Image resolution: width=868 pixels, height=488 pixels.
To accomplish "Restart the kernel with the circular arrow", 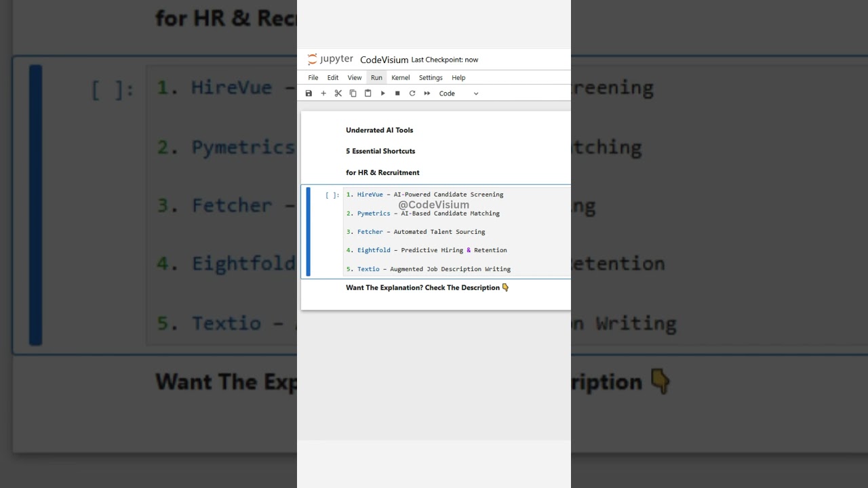I will click(412, 94).
